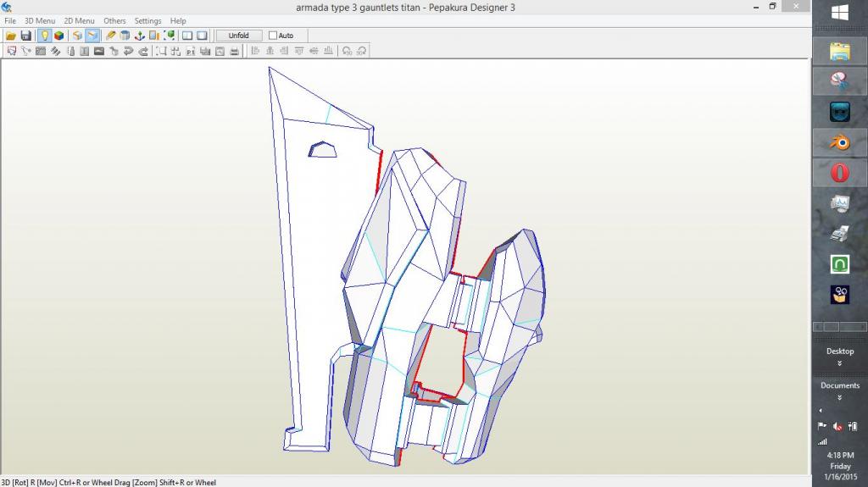Click the 3D axis orientation icon
Viewport: 868px width, 487px height.
coord(140,36)
